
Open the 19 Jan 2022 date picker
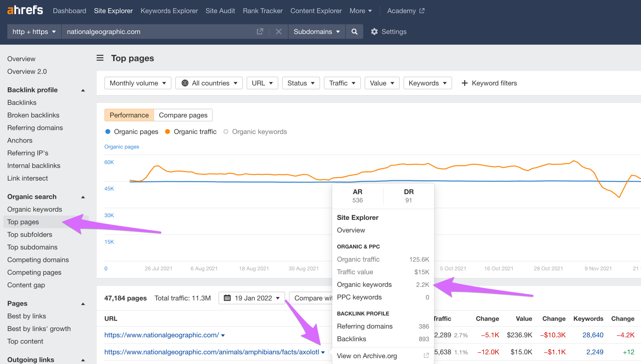252,298
